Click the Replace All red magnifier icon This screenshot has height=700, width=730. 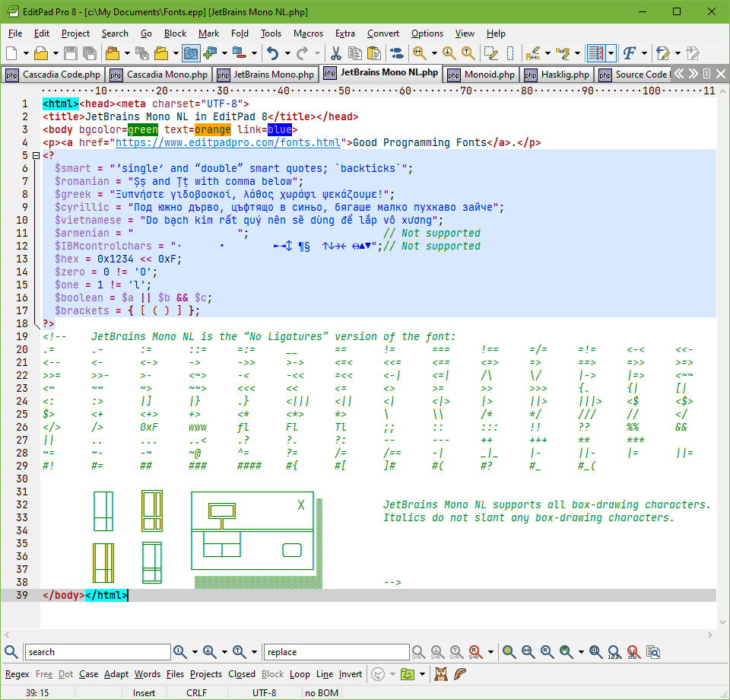click(474, 652)
